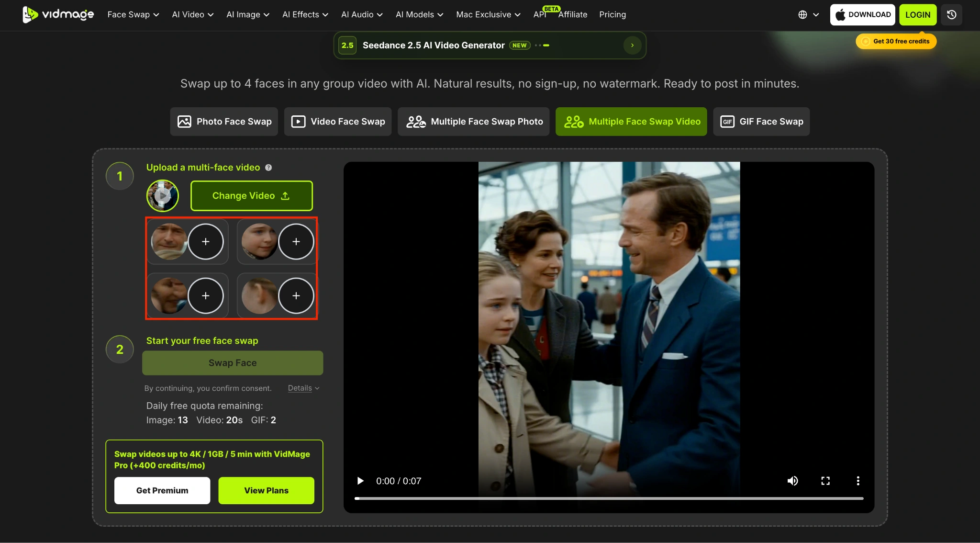Enter fullscreen video mode
980x543 pixels.
[825, 481]
